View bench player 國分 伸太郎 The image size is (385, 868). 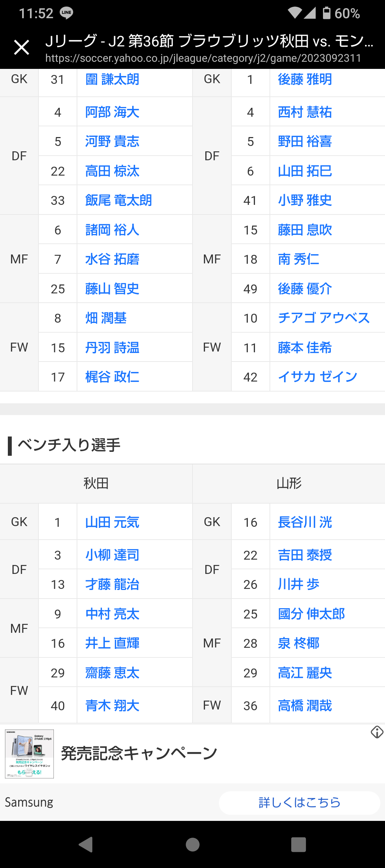tap(311, 614)
